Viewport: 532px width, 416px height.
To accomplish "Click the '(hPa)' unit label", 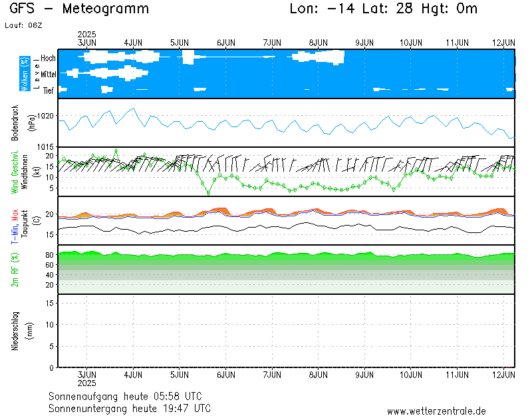I will (31, 123).
